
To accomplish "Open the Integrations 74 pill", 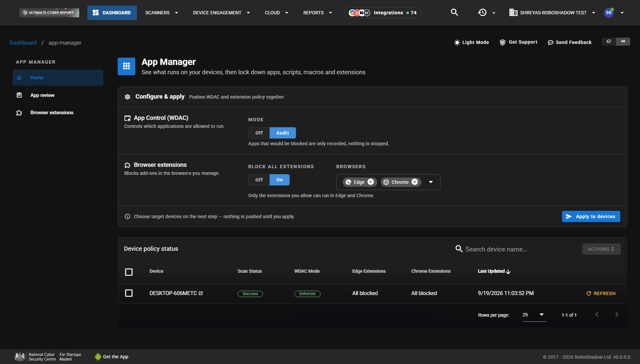I will pos(383,13).
